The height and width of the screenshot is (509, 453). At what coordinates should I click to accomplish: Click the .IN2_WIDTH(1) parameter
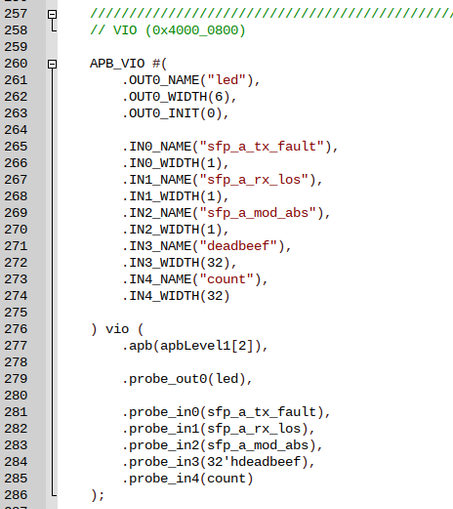[172, 230]
